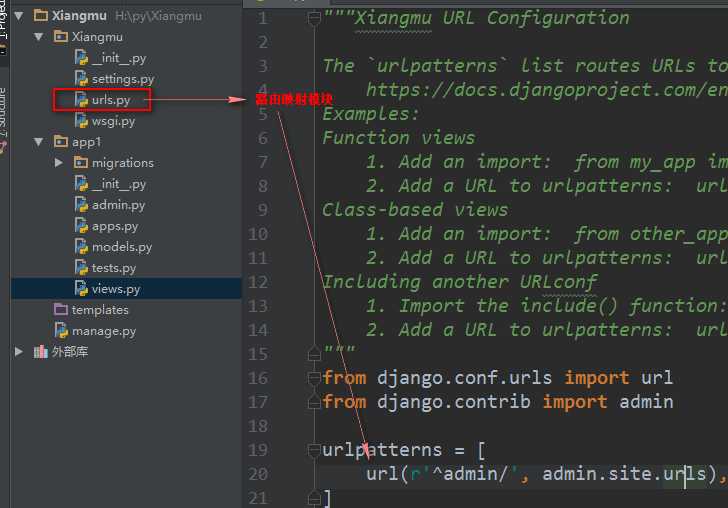
Task: Click line number 16 in the gutter
Action: click(258, 378)
